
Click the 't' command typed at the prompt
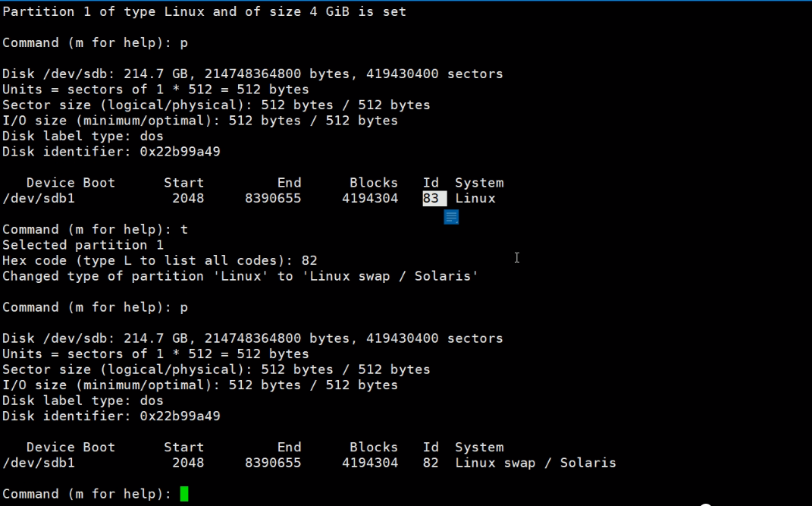pos(184,229)
